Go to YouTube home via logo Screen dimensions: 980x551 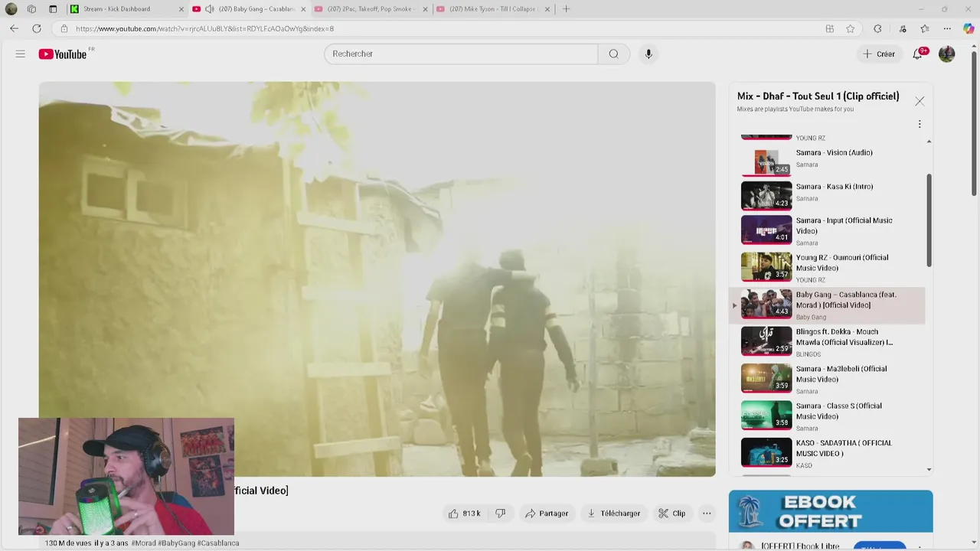pyautogui.click(x=63, y=54)
